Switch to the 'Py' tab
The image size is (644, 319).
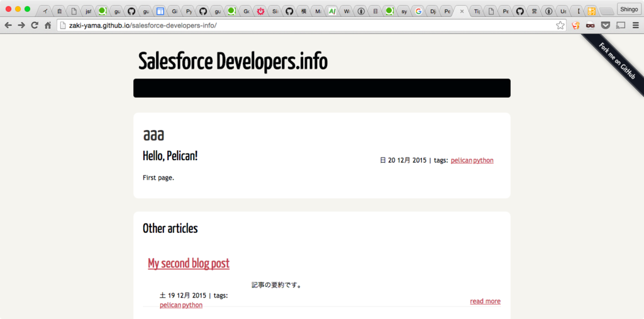(189, 11)
